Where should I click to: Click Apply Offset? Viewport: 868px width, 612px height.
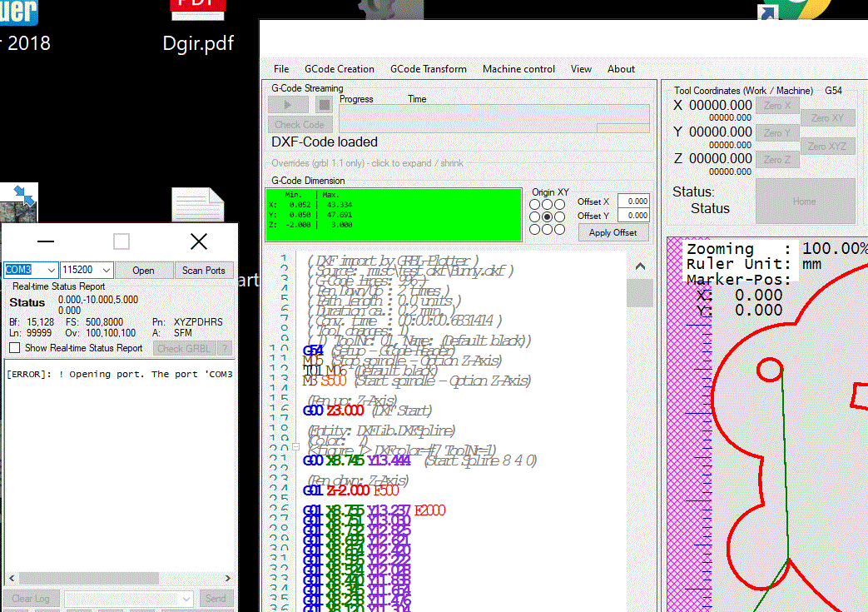tap(613, 231)
